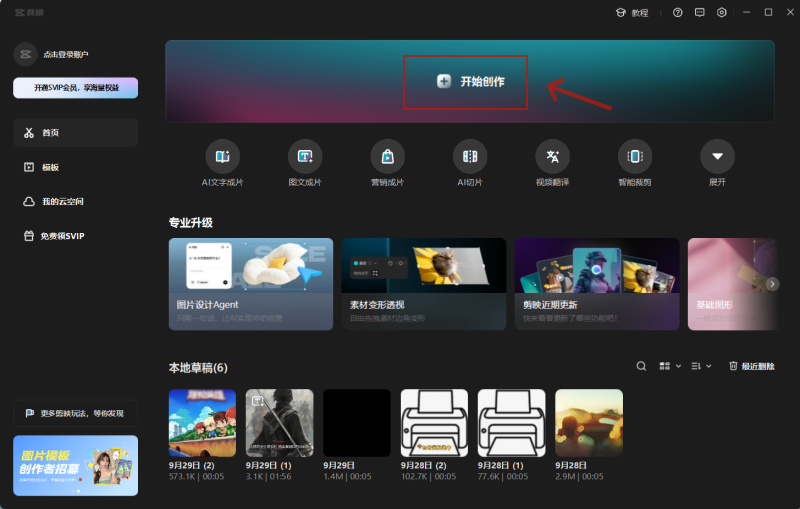
Task: Click 更多剪映玩法 discover banner
Action: coord(76,413)
